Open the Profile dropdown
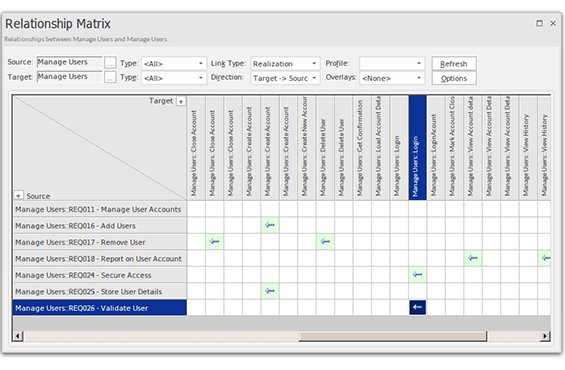565x370 pixels. 392,63
